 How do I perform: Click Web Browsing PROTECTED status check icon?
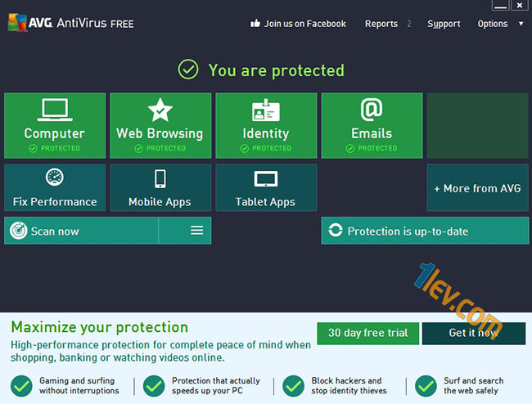click(x=138, y=149)
